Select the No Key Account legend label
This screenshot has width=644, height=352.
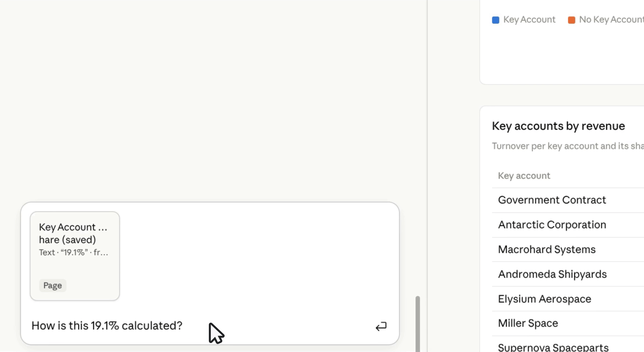pos(612,19)
